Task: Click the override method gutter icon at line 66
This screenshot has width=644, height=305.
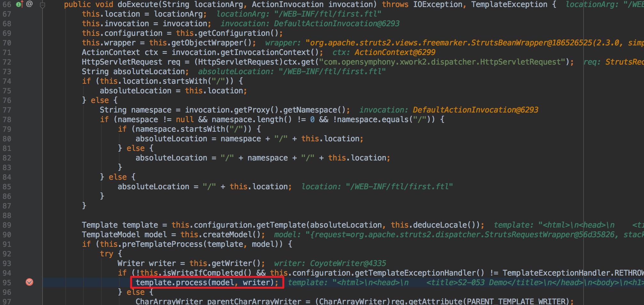Action: [x=20, y=4]
